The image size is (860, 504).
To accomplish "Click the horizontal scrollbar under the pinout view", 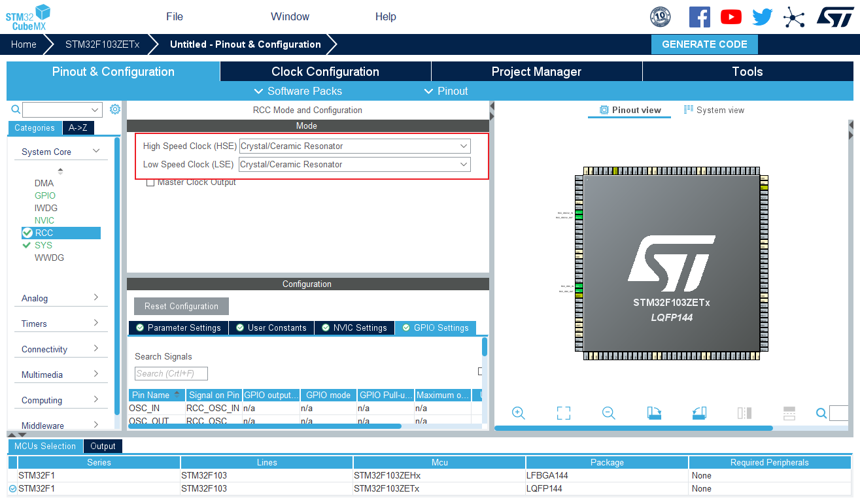I will [634, 428].
